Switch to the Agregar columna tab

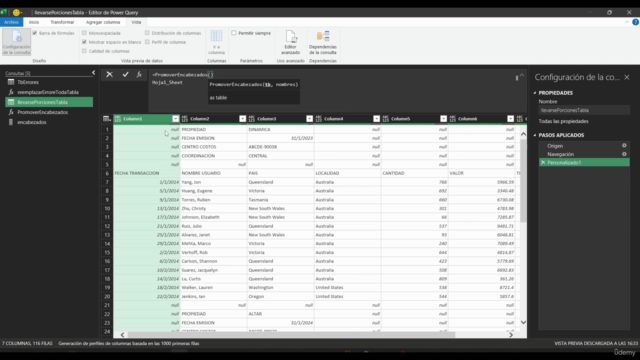pos(103,22)
